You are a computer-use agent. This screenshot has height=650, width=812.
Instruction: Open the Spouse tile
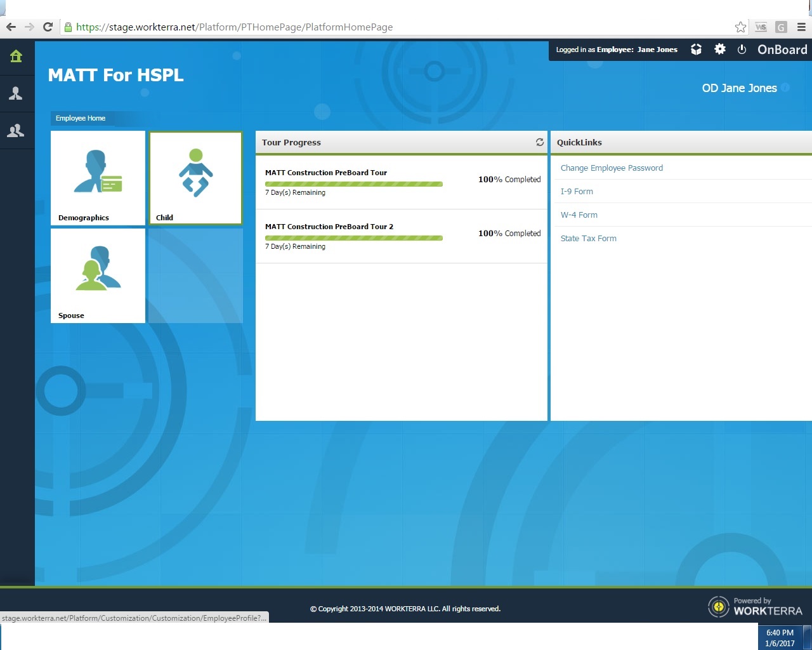pos(98,275)
